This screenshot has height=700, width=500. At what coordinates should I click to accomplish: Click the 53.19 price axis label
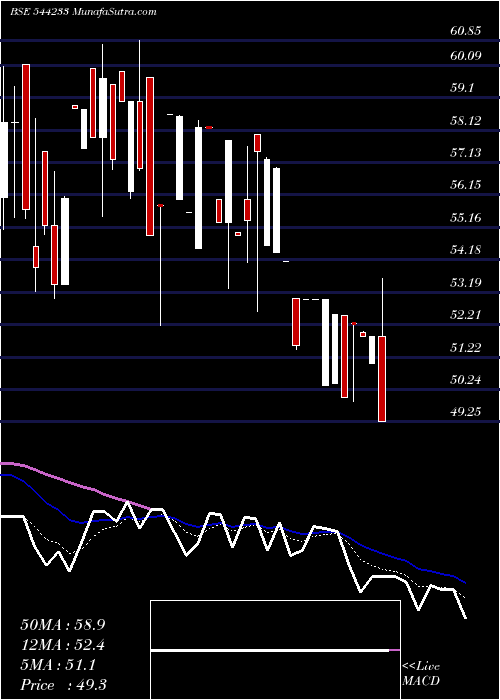466,283
